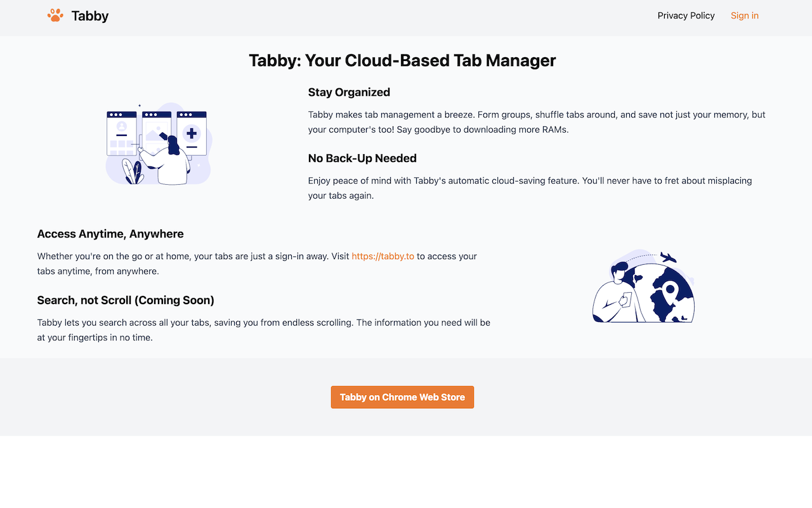Open Tabby on Chrome Web Store
Image resolution: width=812 pixels, height=508 pixels.
tap(402, 397)
